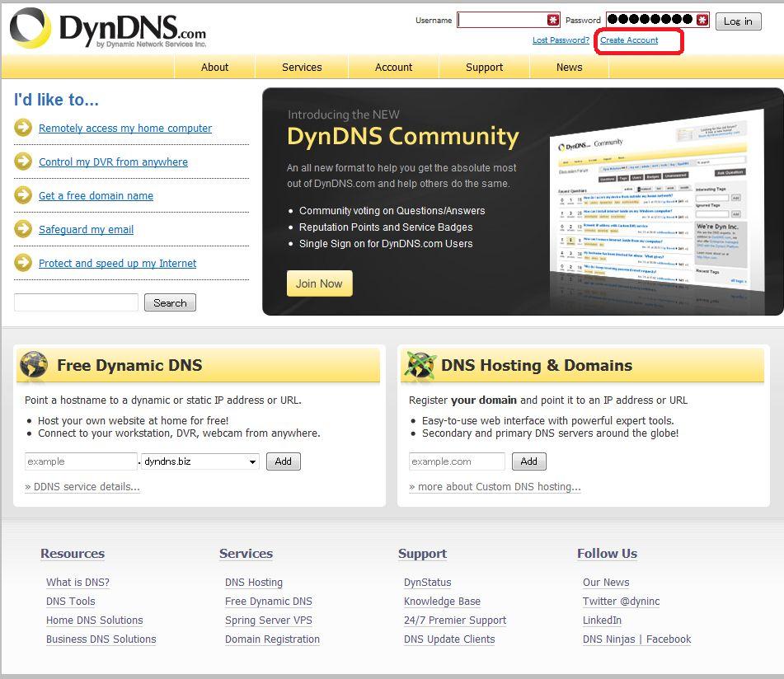Viewport: 784px width, 679px height.
Task: Focus the Password input field
Action: coord(658,20)
